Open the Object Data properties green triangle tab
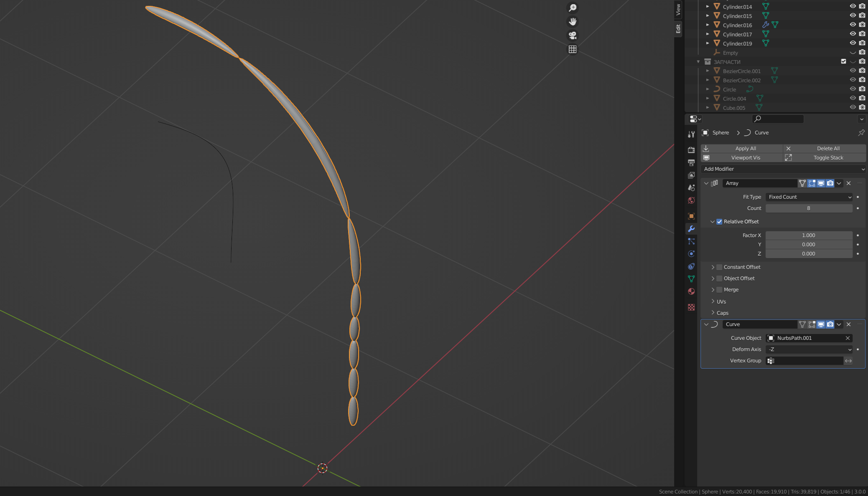 click(691, 279)
